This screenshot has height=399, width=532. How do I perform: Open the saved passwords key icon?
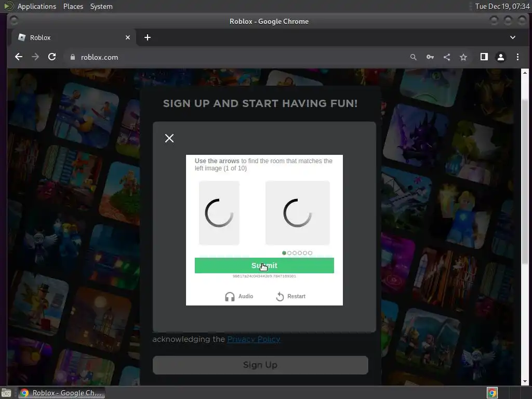coord(430,57)
